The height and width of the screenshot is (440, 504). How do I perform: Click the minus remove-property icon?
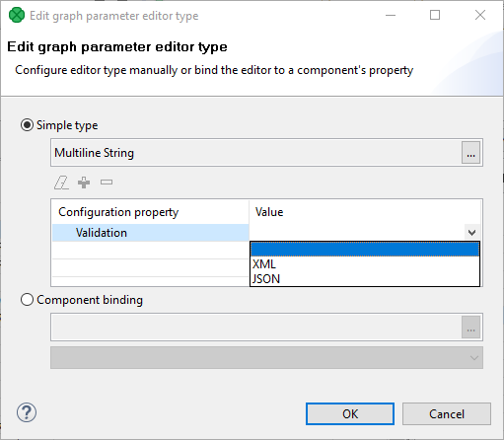click(107, 183)
